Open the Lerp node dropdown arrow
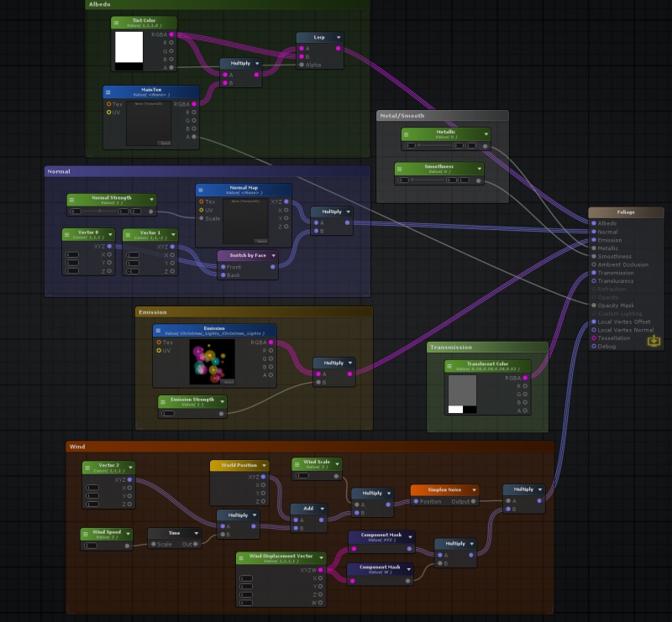The image size is (672, 622). pos(338,38)
